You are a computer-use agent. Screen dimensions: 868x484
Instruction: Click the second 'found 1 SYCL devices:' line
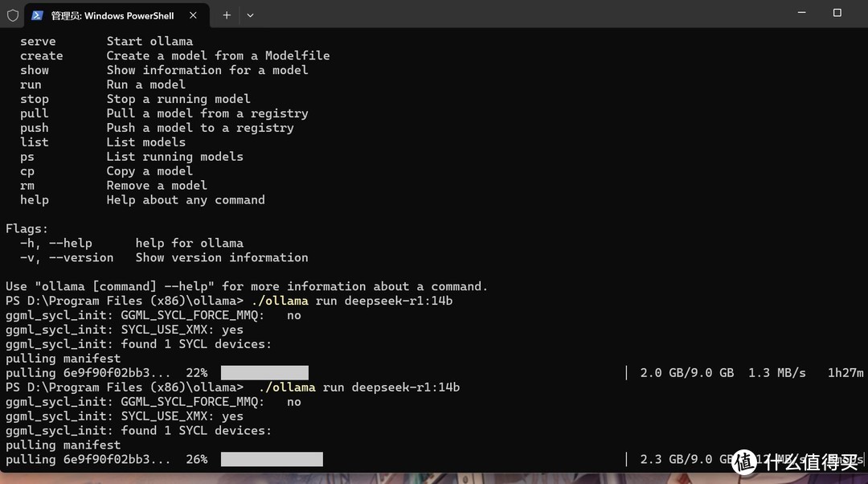coord(139,430)
